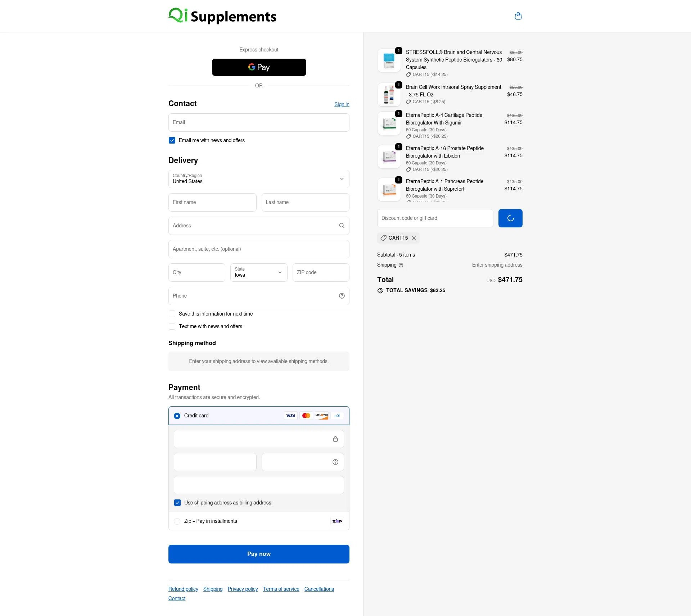The image size is (691, 616).
Task: Enable Save this information for next time
Action: click(172, 313)
